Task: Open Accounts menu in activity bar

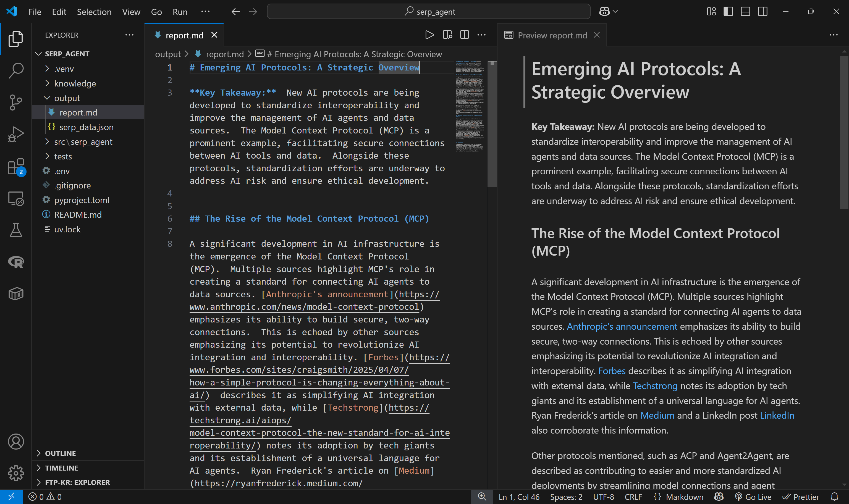Action: click(x=16, y=442)
